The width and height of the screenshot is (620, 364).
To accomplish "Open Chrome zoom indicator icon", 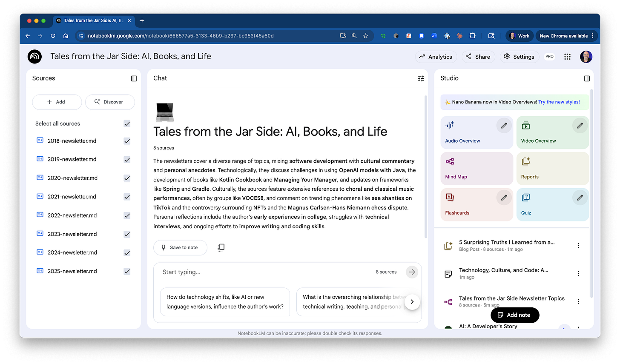I will [354, 36].
